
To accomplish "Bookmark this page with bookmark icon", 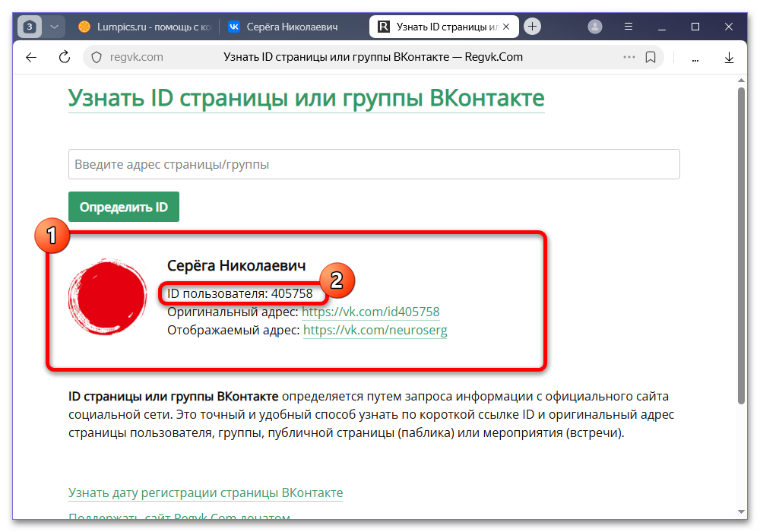I will (x=651, y=57).
